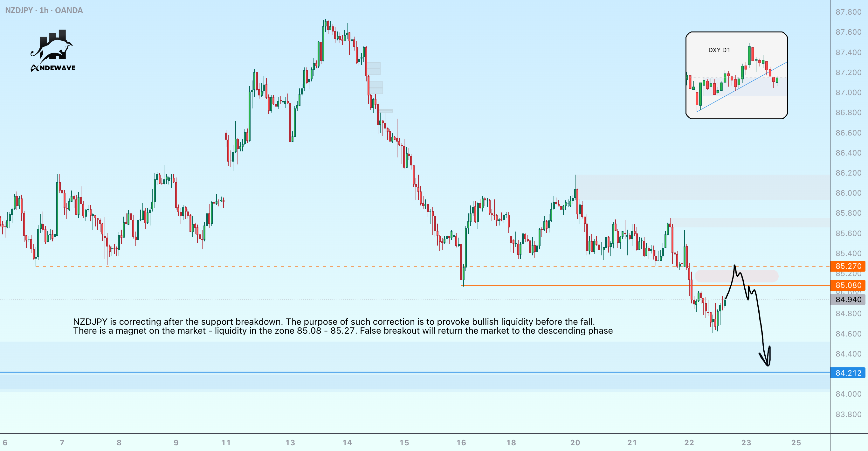This screenshot has height=451, width=868.
Task: Click the 84.600 price axis value
Action: (848, 334)
